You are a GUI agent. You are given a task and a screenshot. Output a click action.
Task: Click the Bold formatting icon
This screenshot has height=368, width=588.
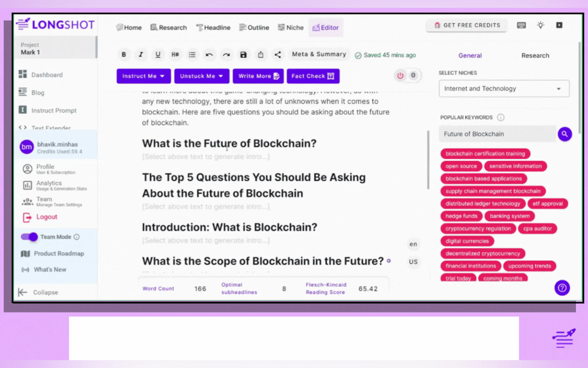point(124,54)
